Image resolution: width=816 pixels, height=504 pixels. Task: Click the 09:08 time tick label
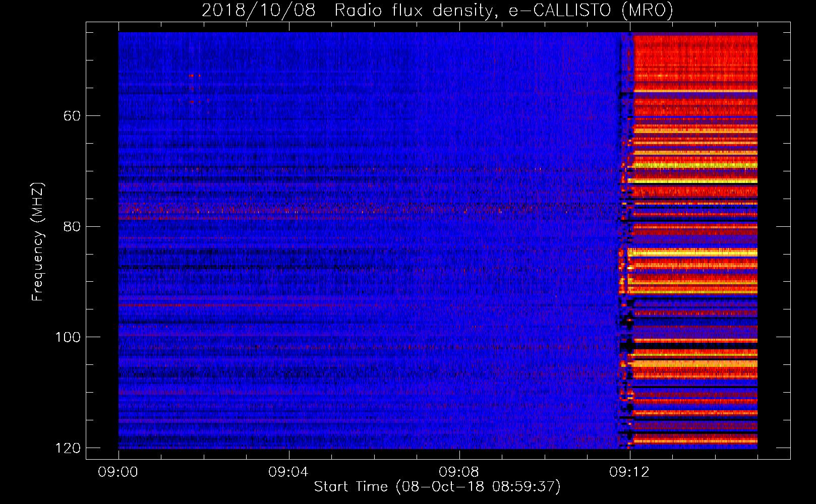[459, 472]
